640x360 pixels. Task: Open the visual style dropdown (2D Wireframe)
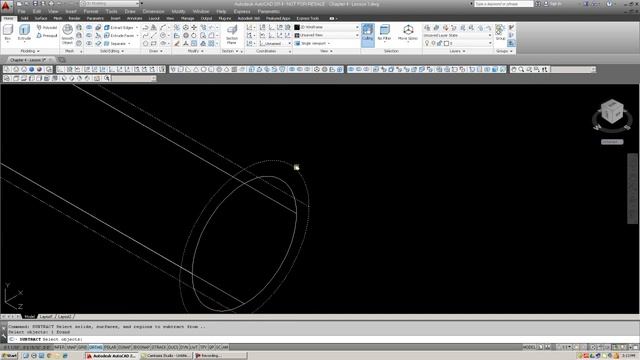tap(327, 27)
